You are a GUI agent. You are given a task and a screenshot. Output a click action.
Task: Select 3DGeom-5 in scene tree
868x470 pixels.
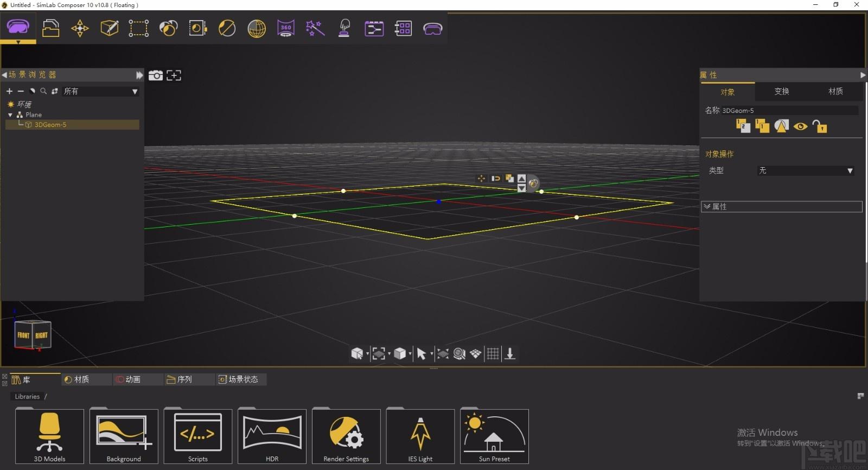click(x=72, y=125)
